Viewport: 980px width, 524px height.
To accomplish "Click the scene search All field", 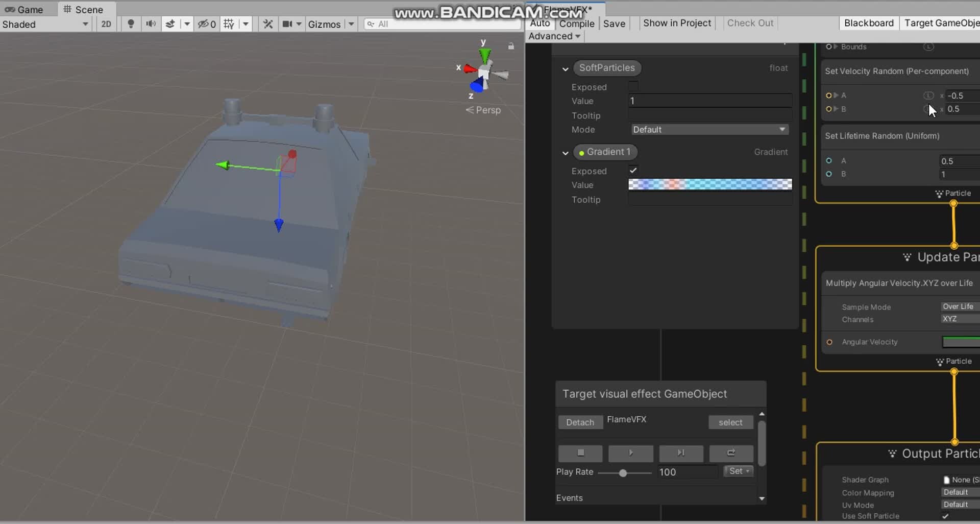I will tap(444, 24).
